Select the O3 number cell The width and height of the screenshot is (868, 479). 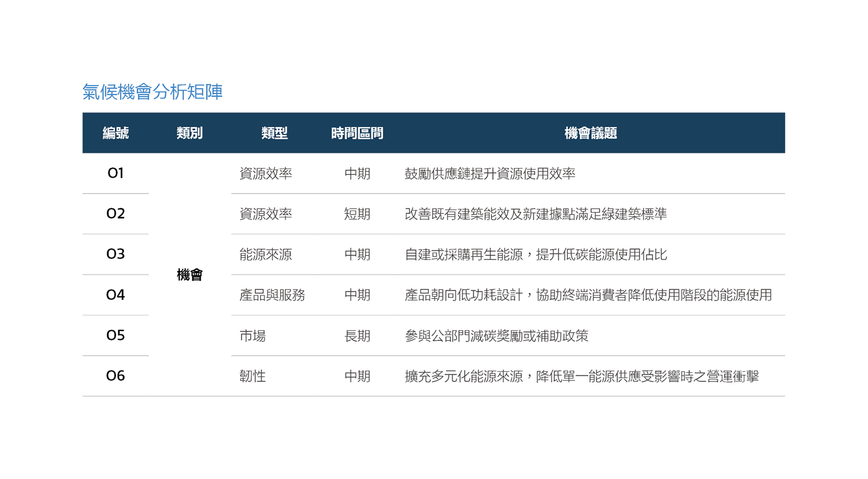116,254
